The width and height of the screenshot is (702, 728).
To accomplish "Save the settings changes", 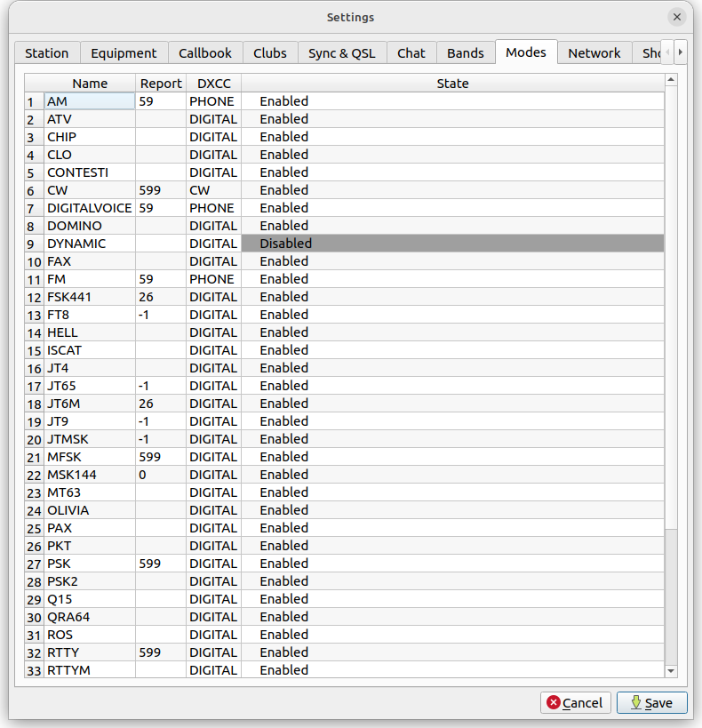I will 650,703.
